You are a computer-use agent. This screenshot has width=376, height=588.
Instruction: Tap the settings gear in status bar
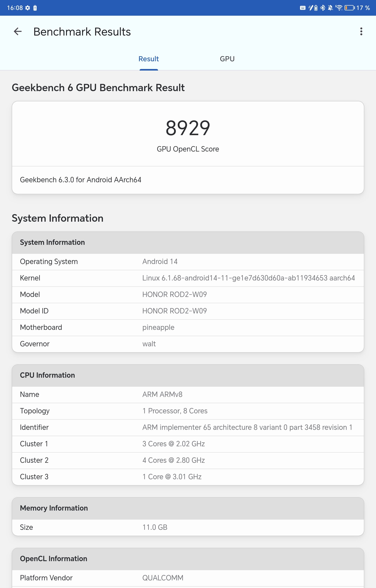coord(28,8)
